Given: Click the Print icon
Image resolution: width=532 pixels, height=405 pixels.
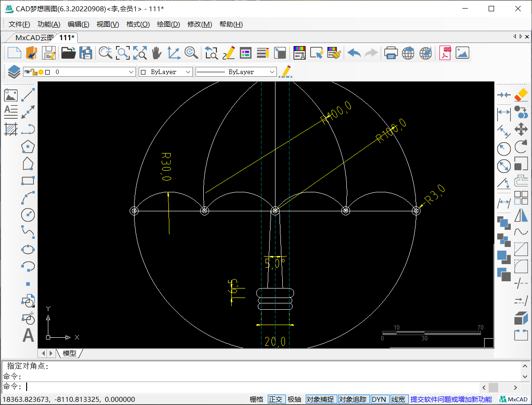Looking at the screenshot, I should coord(391,53).
